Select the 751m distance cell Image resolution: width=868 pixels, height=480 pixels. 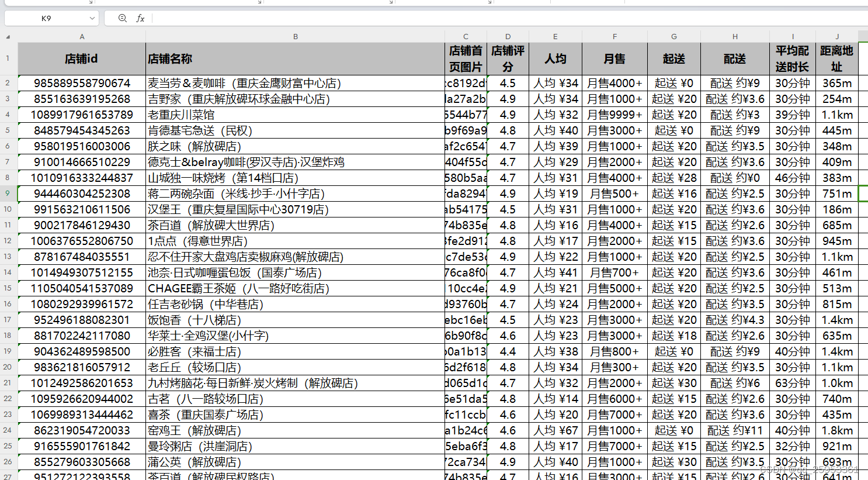click(837, 194)
